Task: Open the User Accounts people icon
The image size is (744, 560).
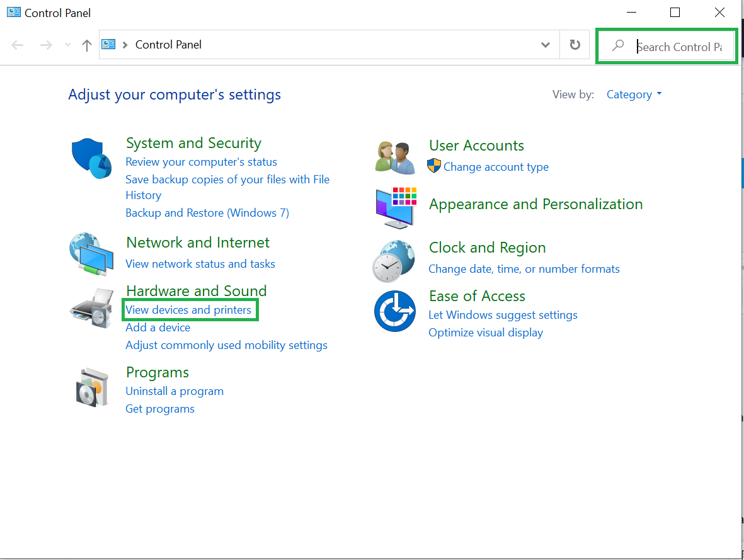Action: click(395, 157)
